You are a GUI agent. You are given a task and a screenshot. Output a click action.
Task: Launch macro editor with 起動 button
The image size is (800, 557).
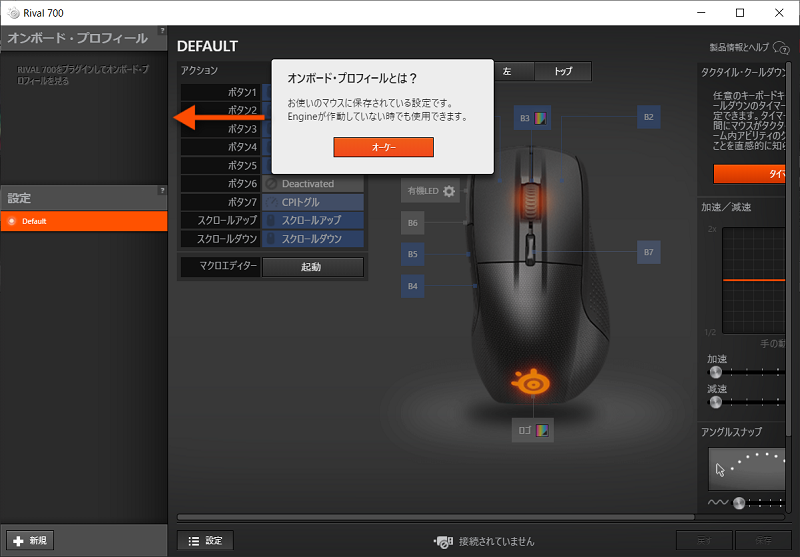pos(313,267)
